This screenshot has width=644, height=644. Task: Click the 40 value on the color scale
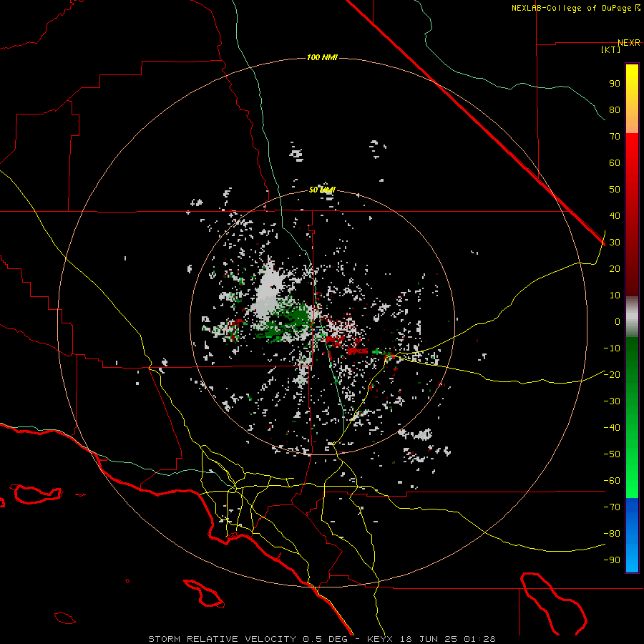(x=615, y=216)
